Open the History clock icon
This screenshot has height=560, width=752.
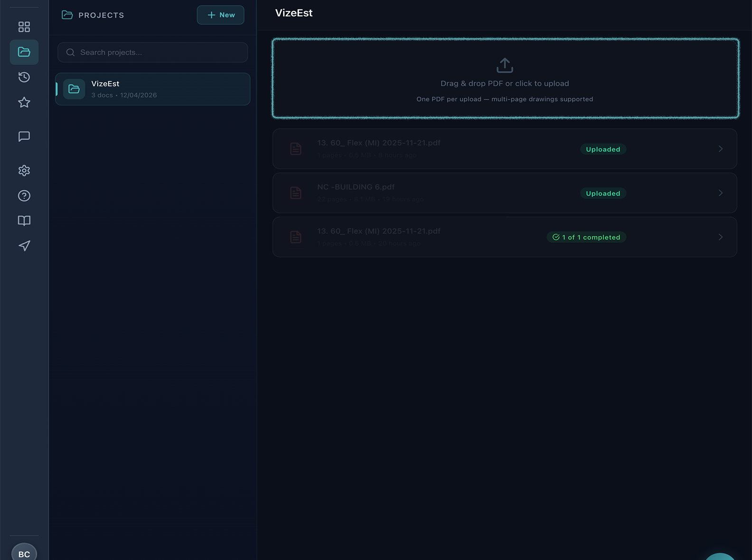(x=24, y=77)
